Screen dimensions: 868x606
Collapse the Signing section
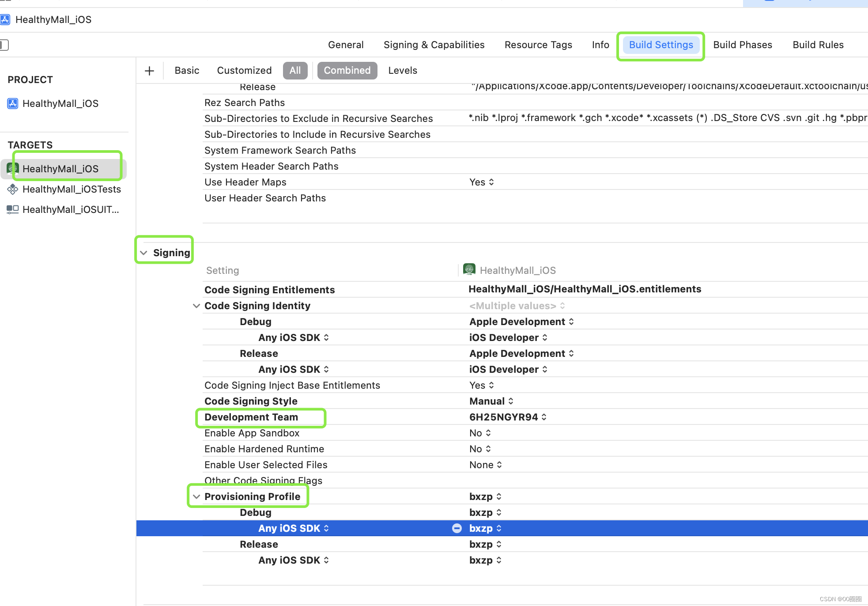click(144, 253)
